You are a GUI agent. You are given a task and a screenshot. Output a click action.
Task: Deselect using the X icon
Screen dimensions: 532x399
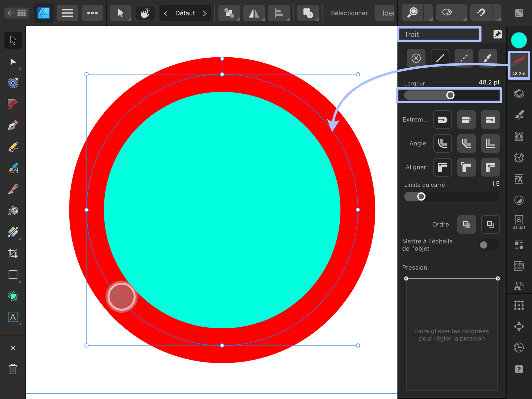(13, 348)
